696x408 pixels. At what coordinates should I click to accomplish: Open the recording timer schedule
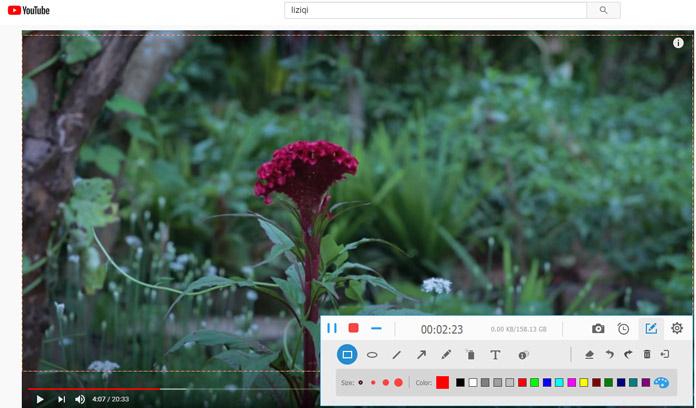point(624,328)
